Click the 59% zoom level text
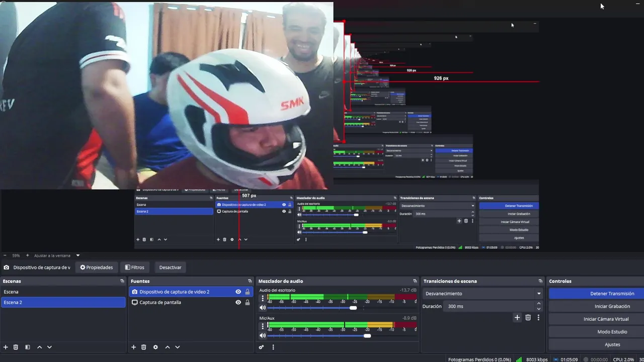 tap(16, 255)
